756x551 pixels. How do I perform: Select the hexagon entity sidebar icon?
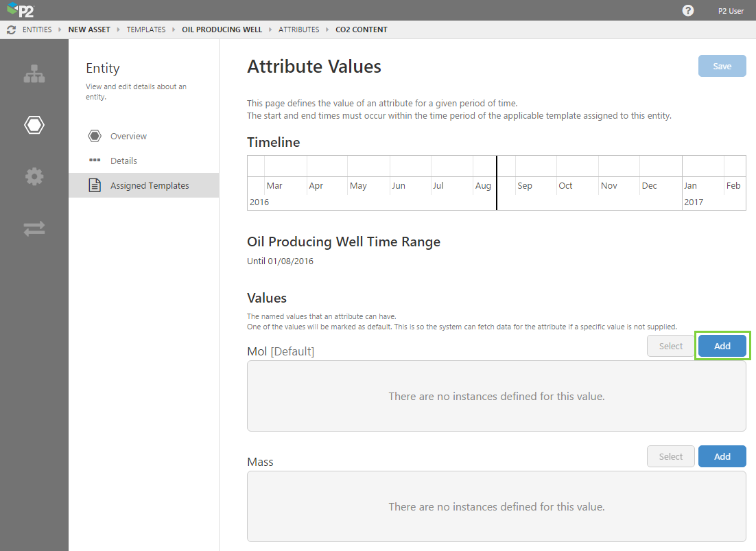(34, 125)
